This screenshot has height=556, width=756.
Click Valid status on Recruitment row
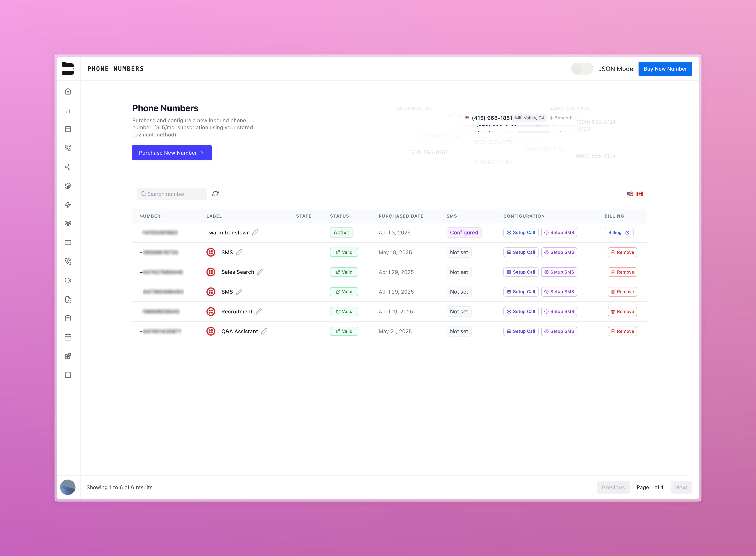point(344,312)
